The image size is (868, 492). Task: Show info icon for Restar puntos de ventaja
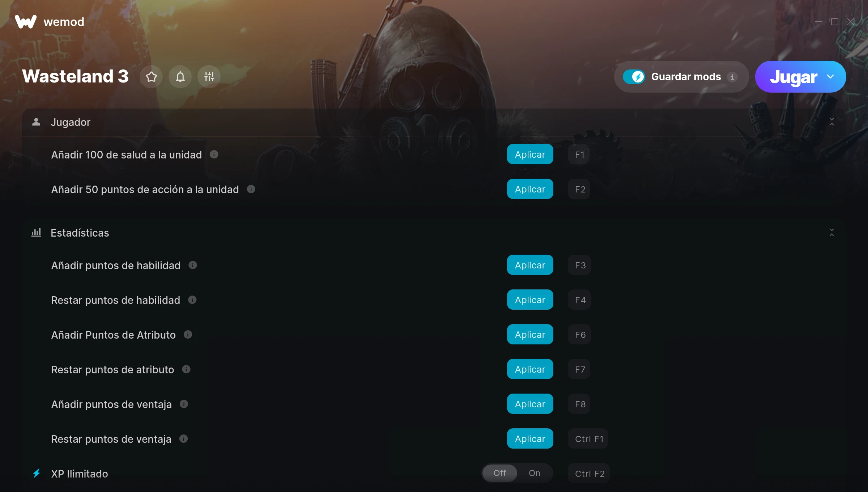click(x=184, y=439)
